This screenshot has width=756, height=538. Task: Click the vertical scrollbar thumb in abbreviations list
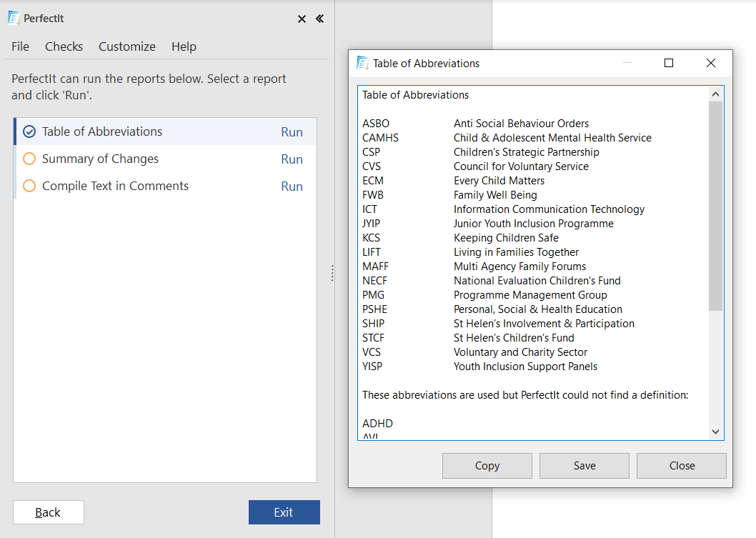[715, 206]
